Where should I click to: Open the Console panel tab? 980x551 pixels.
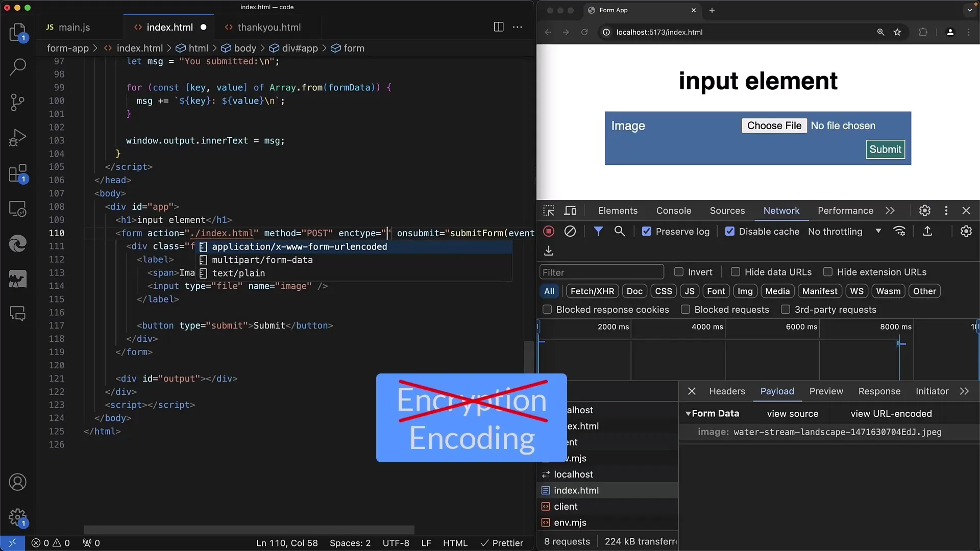(x=674, y=211)
